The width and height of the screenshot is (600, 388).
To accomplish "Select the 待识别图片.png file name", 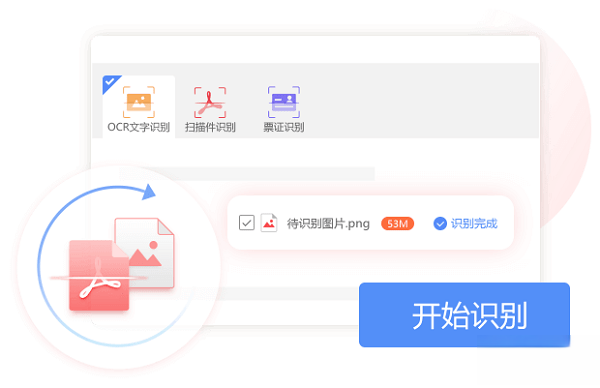I will click(328, 223).
